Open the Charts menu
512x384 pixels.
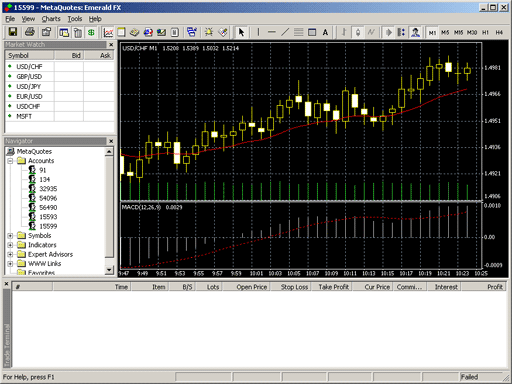[51, 19]
